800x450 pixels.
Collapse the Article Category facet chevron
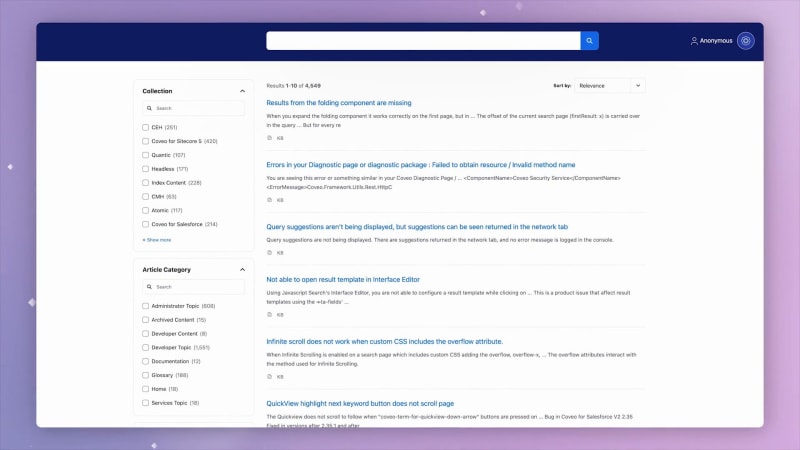[x=242, y=269]
